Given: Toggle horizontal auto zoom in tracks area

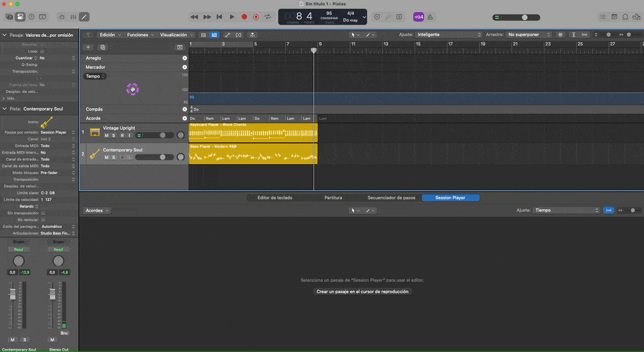Looking at the screenshot, I should (584, 34).
